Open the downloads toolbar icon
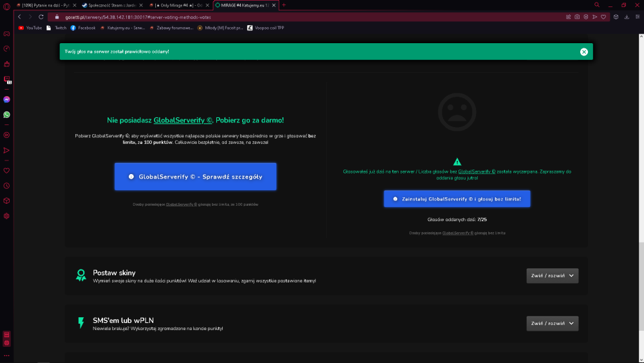The image size is (644, 363). click(627, 17)
